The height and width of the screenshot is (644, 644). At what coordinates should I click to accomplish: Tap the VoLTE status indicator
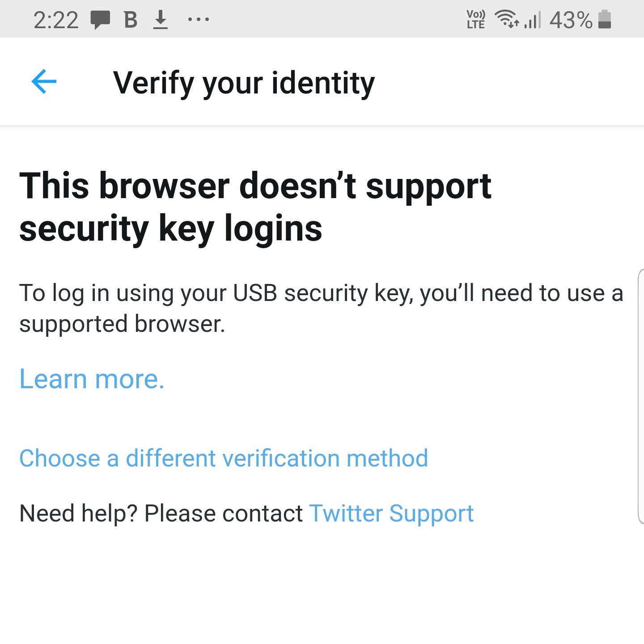(476, 20)
